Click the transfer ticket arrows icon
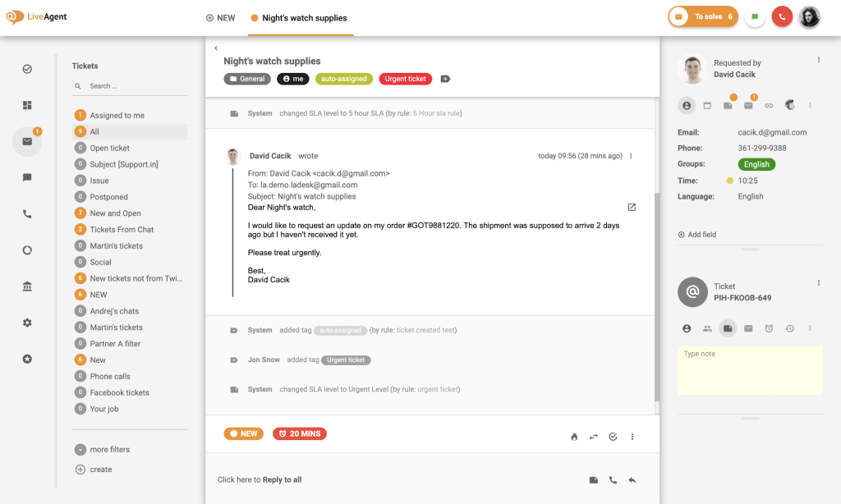Viewport: 841px width, 504px height. click(594, 437)
